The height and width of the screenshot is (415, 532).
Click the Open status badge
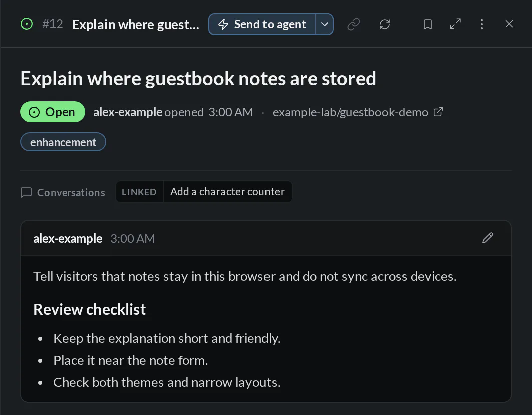pos(53,112)
